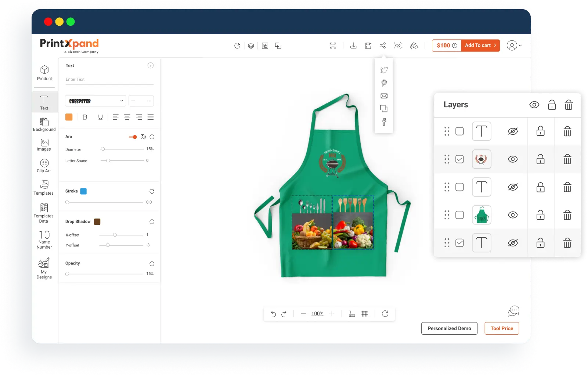588x375 pixels.
Task: Undo the last action
Action: pyautogui.click(x=273, y=314)
